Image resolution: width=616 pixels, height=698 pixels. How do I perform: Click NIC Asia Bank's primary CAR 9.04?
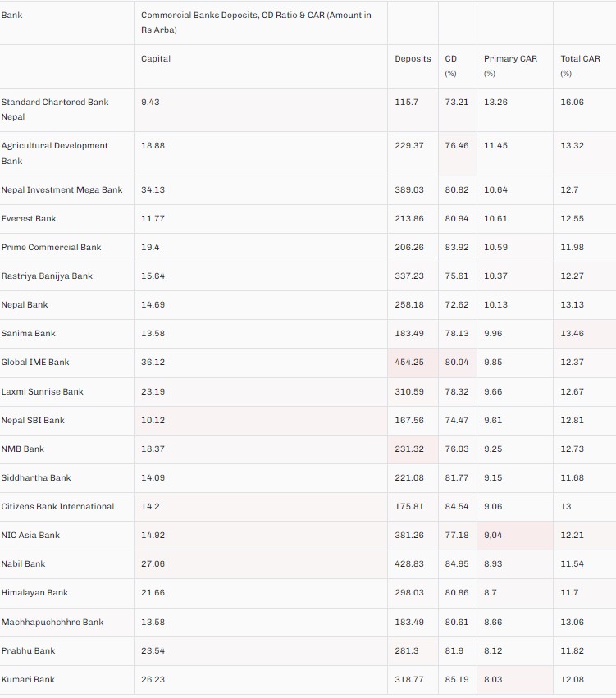pos(495,536)
